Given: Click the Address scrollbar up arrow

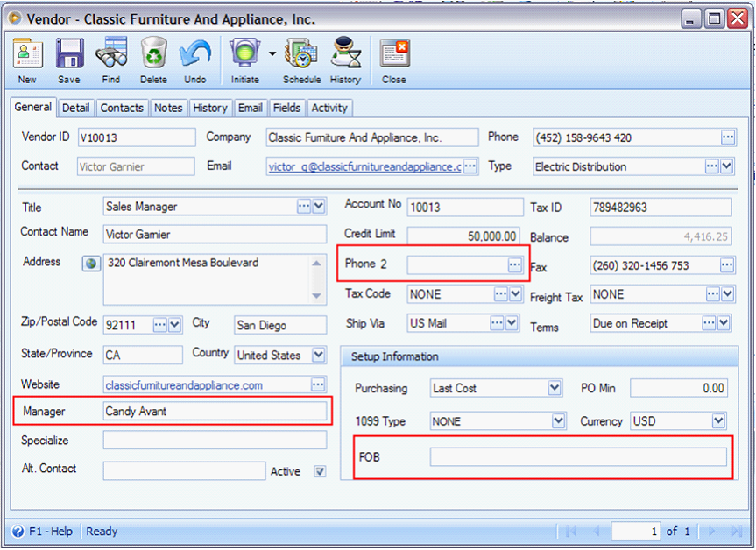Looking at the screenshot, I should click(x=316, y=264).
